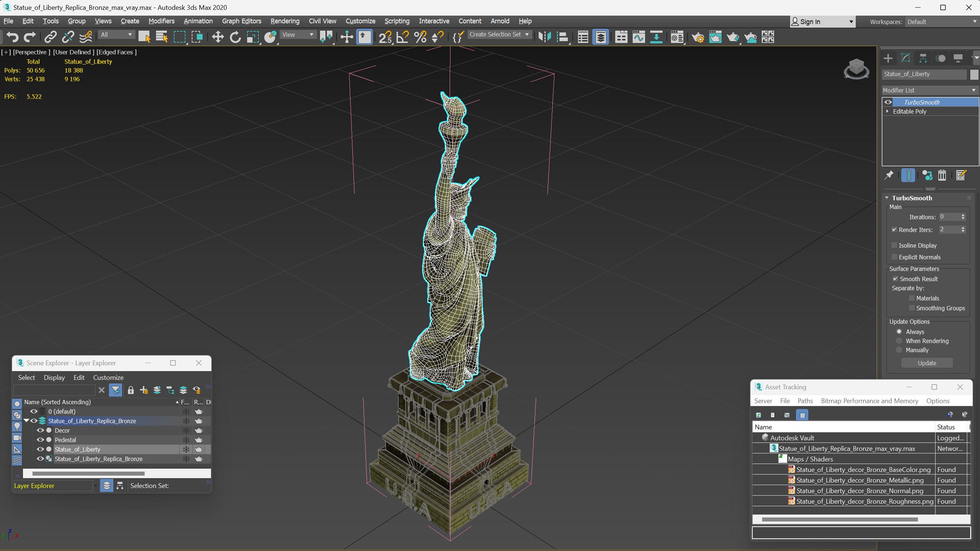The height and width of the screenshot is (551, 980).
Task: Click Lock icon in Scene Explorer toolbar
Action: (130, 390)
